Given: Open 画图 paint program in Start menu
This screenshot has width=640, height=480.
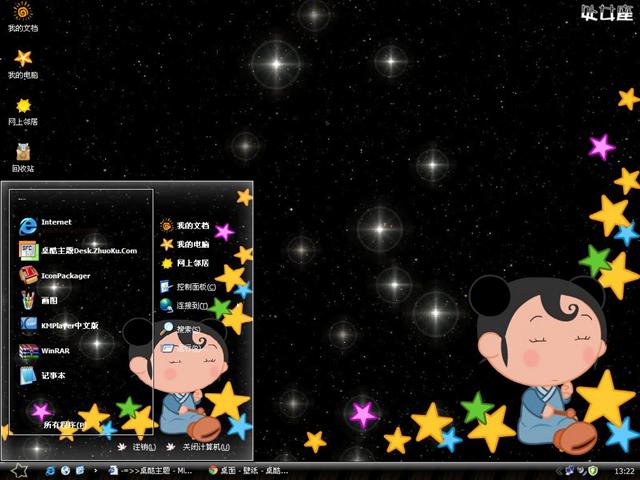Looking at the screenshot, I should (39, 300).
